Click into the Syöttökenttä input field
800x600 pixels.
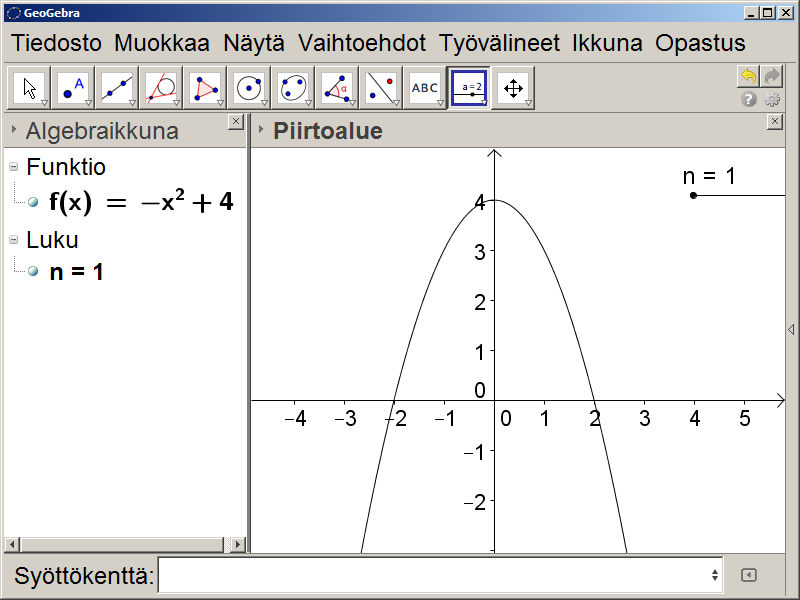point(440,575)
